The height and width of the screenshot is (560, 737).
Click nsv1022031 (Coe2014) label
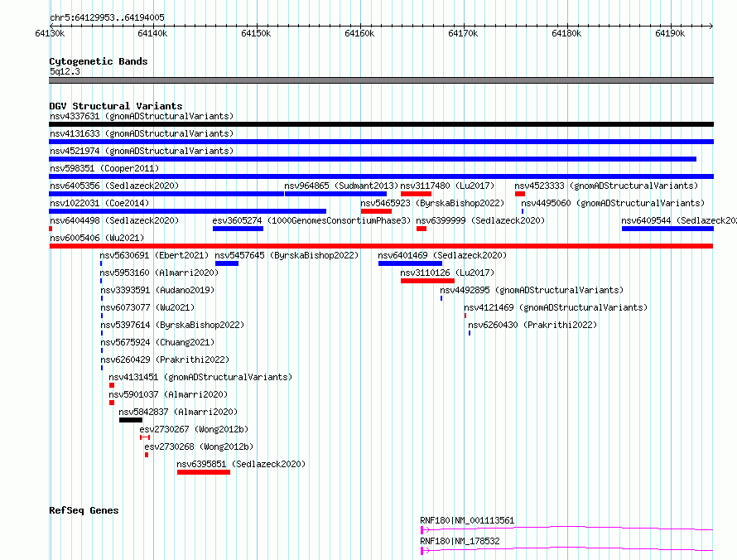(99, 203)
